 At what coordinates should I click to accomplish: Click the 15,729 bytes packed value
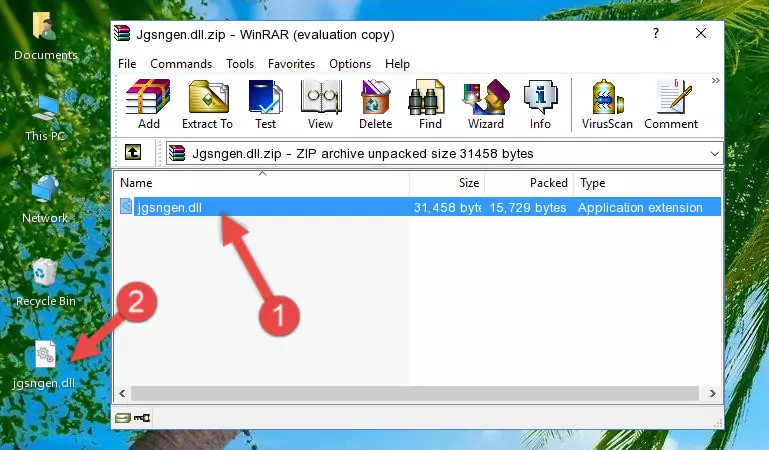[x=528, y=207]
